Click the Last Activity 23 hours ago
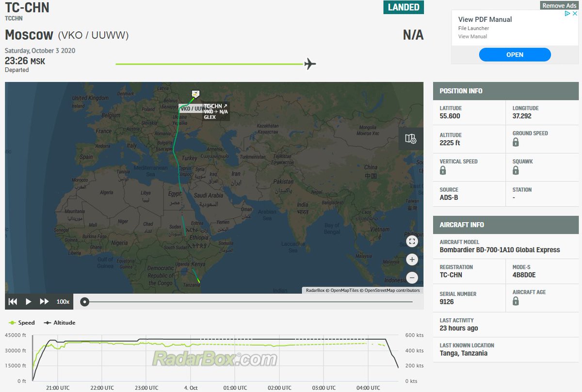 tap(458, 328)
